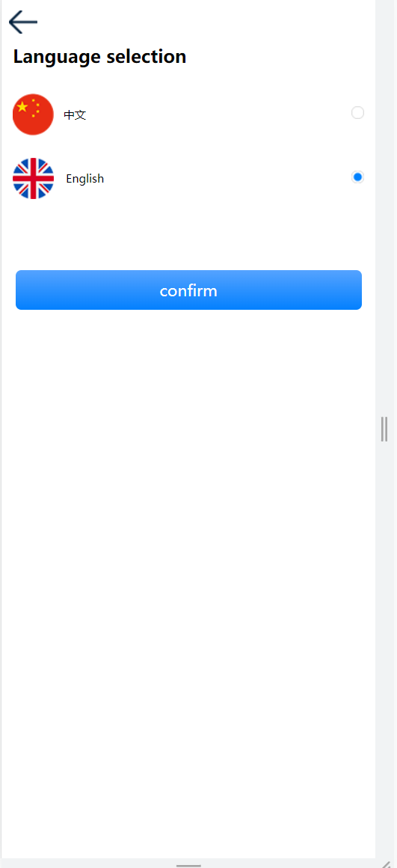Click the Language selection heading
The height and width of the screenshot is (868, 397).
click(99, 56)
